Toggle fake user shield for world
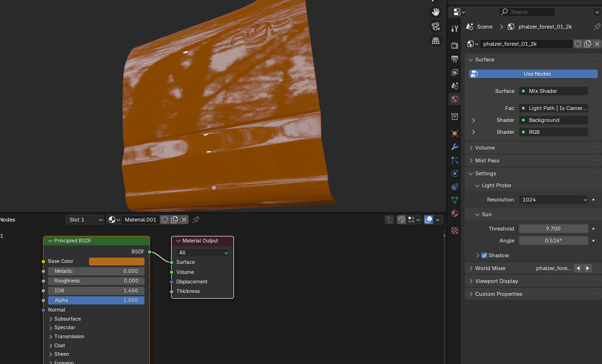The image size is (602, 364). click(578, 44)
